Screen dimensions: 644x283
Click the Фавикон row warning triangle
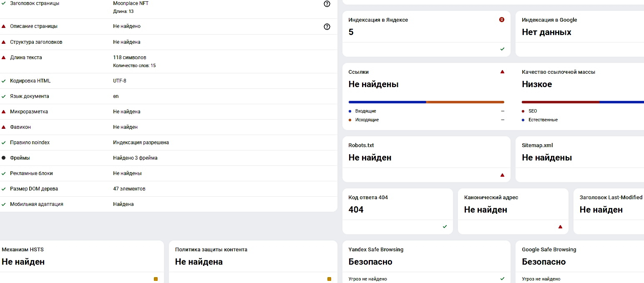coord(4,127)
